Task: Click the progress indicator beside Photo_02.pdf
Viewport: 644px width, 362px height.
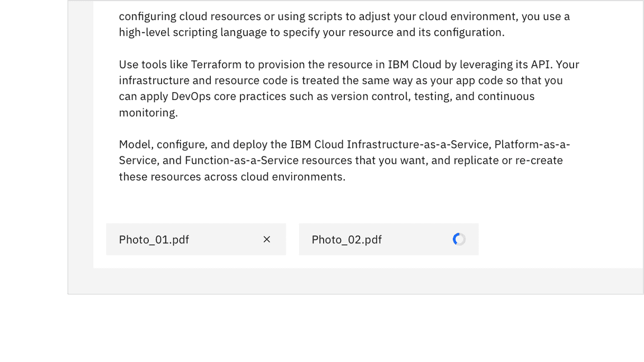Action: click(x=459, y=239)
